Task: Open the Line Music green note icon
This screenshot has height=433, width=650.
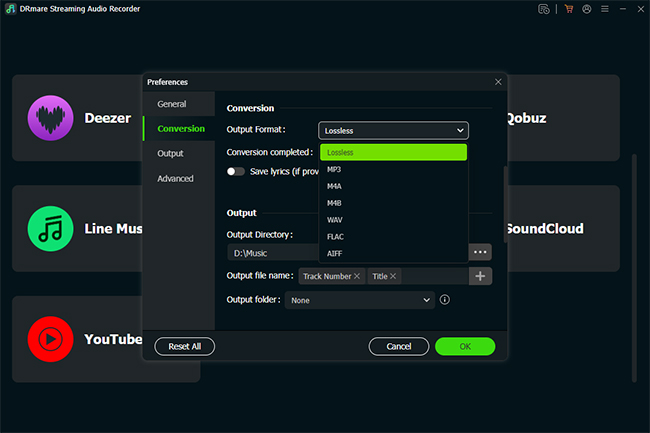Action: pyautogui.click(x=51, y=229)
